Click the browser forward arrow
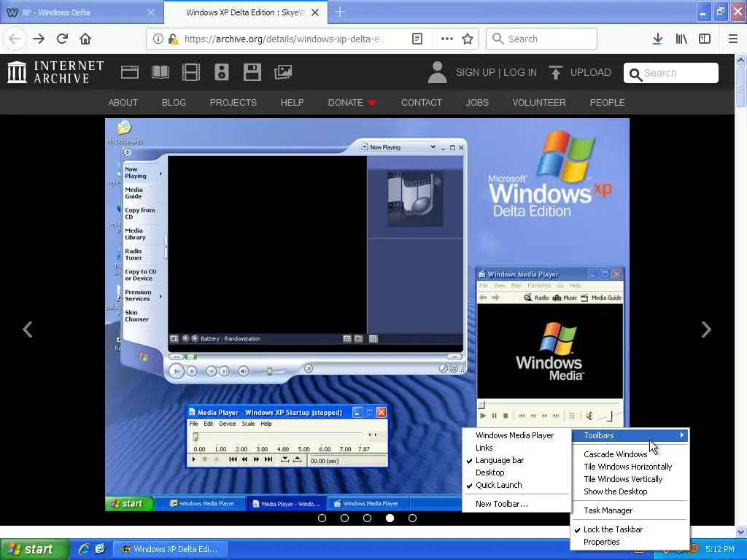The width and height of the screenshot is (747, 560). pyautogui.click(x=39, y=39)
